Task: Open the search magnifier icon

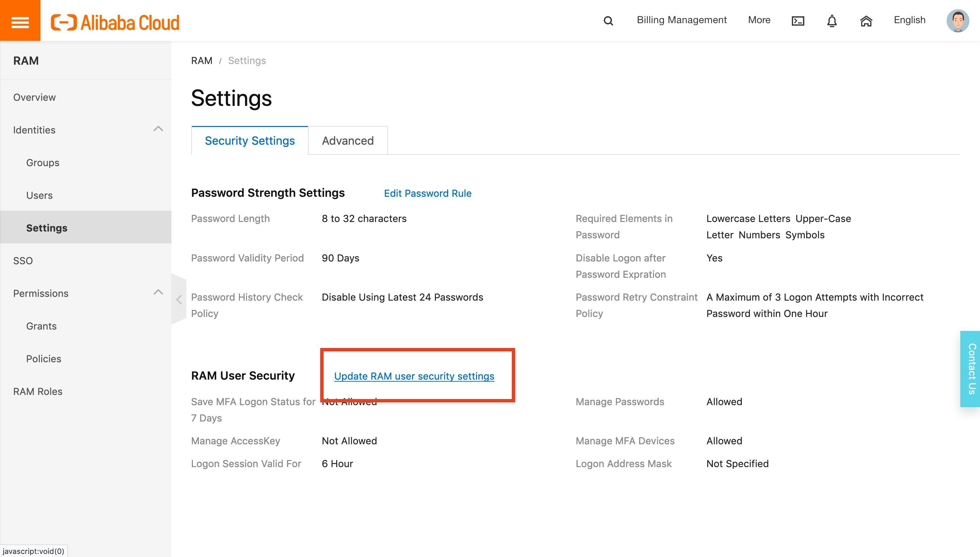Action: pos(608,21)
